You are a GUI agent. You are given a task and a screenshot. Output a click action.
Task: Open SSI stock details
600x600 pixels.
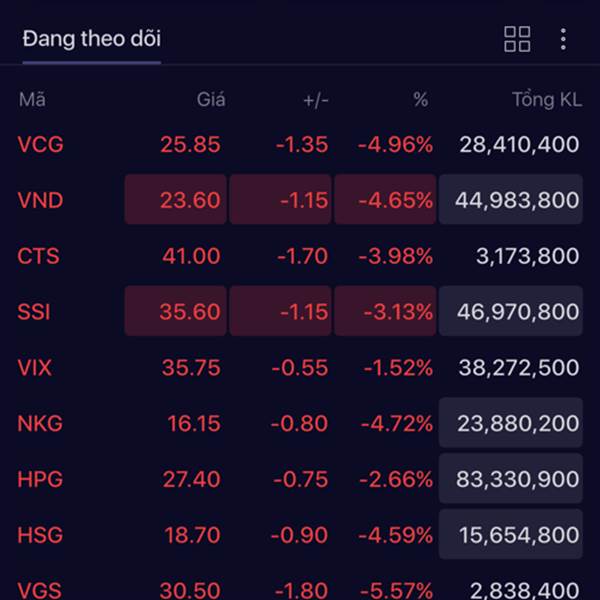pos(300,311)
